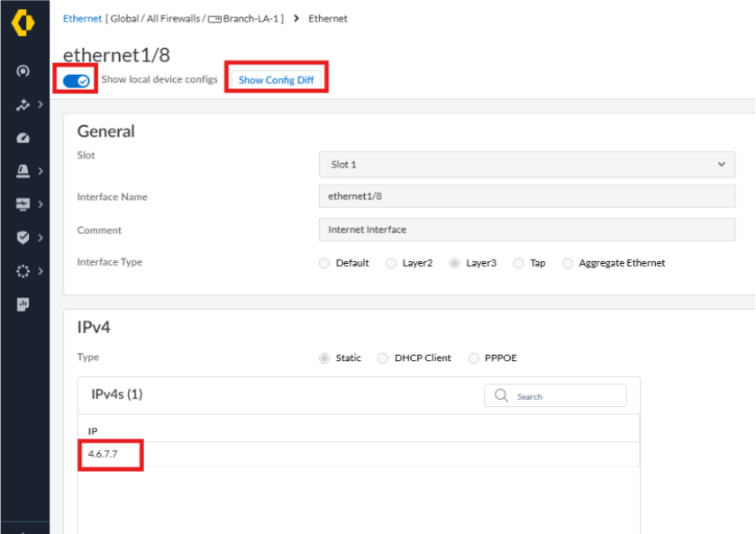Click the Comment field Internet Interface

(527, 230)
